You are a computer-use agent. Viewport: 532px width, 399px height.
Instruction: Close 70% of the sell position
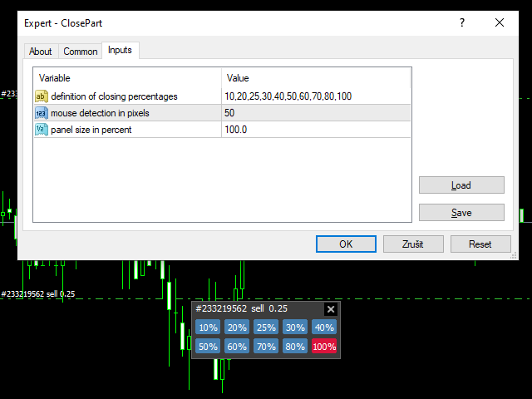(x=266, y=347)
